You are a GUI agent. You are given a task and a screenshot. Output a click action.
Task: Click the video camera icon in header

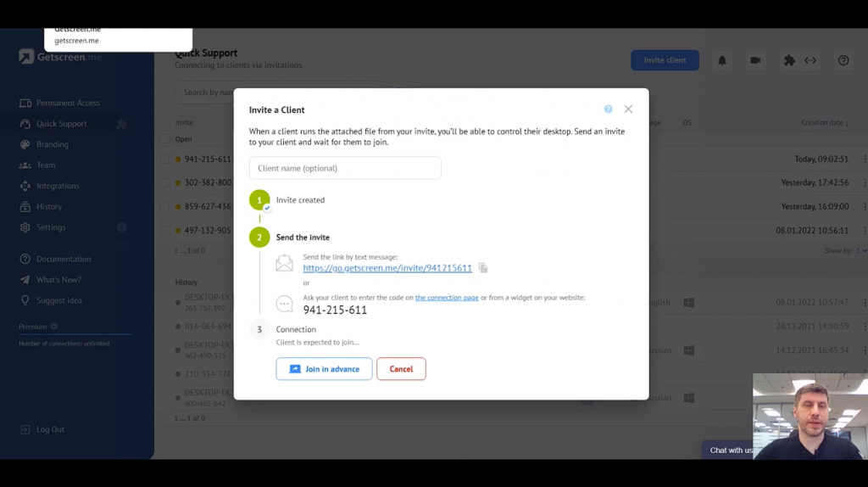click(755, 60)
